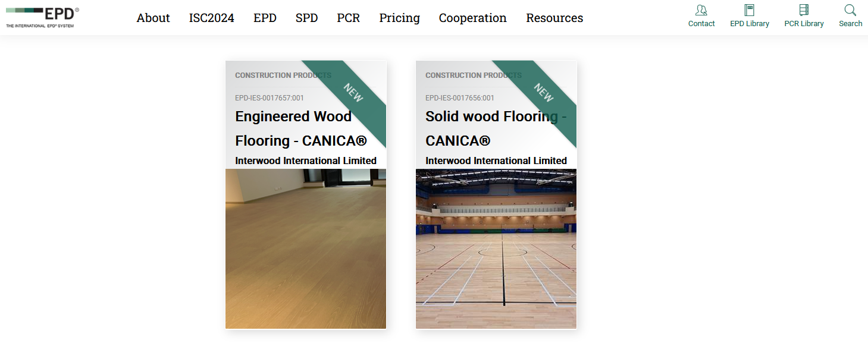This screenshot has width=868, height=343.
Task: Open the PCR Library icon
Action: tap(804, 10)
